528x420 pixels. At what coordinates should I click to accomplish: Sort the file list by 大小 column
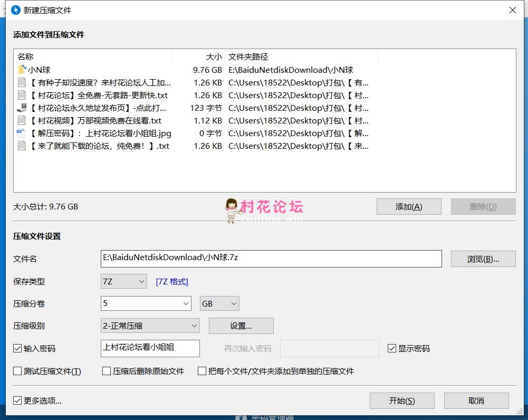click(x=199, y=56)
